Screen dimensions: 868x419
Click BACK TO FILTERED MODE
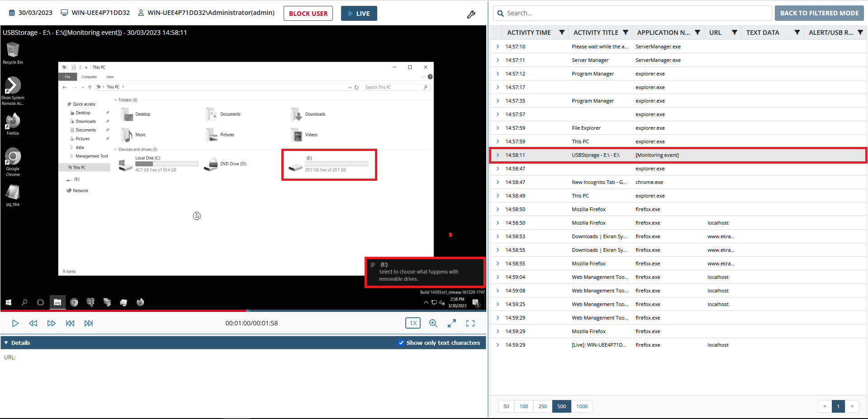pos(819,13)
